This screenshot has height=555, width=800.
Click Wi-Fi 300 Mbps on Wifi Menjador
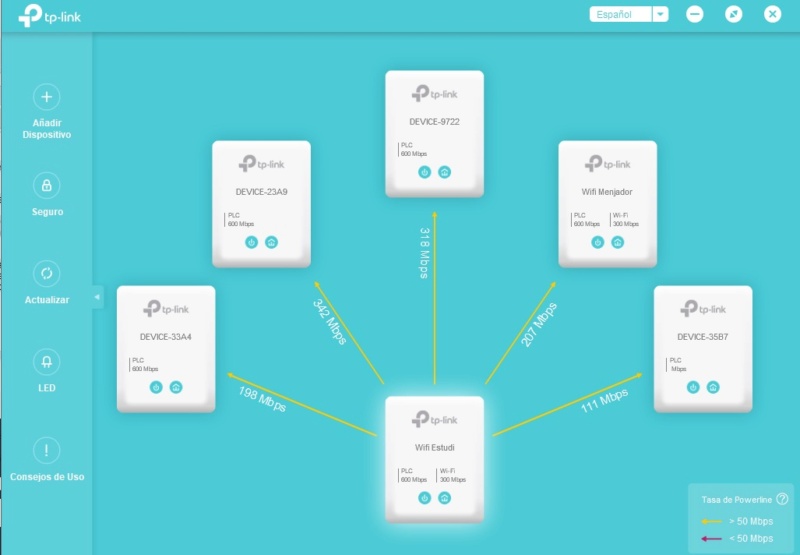(x=625, y=220)
